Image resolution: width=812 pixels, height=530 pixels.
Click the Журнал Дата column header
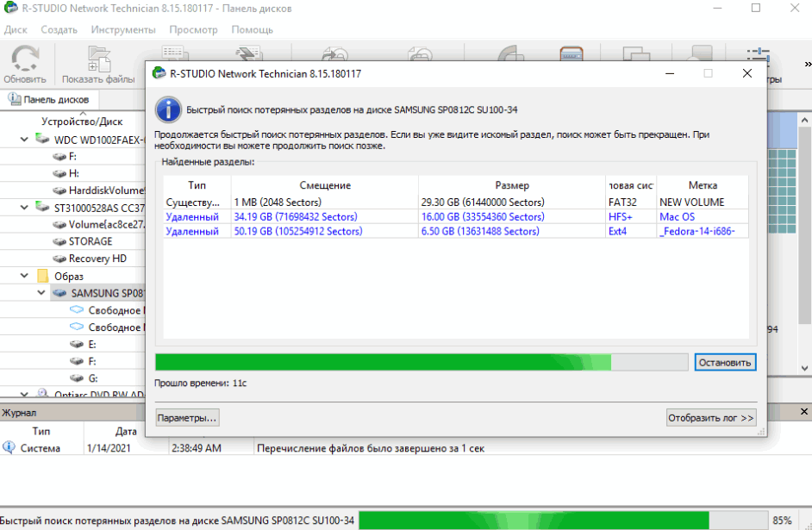tap(126, 431)
